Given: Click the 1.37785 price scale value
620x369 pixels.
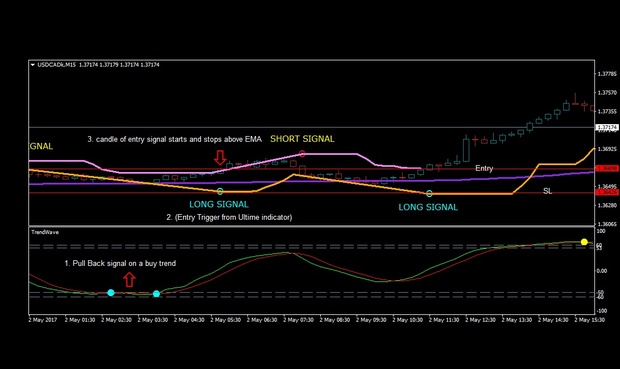Looking at the screenshot, I should pos(607,74).
